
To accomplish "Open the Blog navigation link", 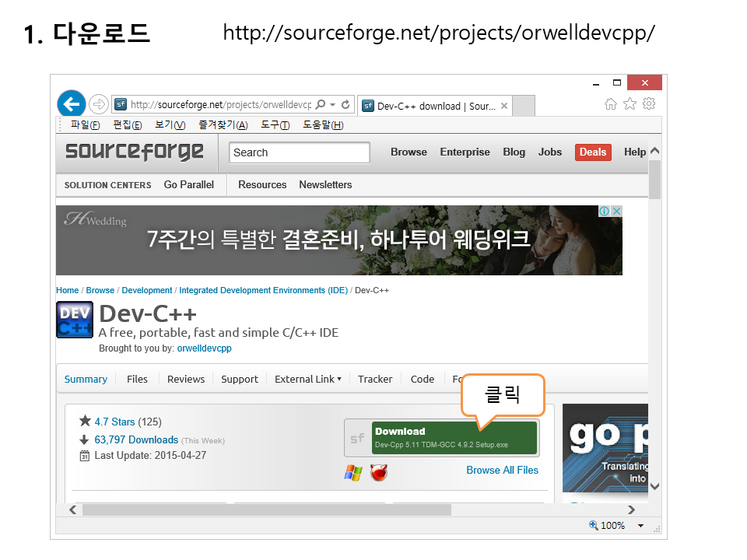I will tap(514, 152).
